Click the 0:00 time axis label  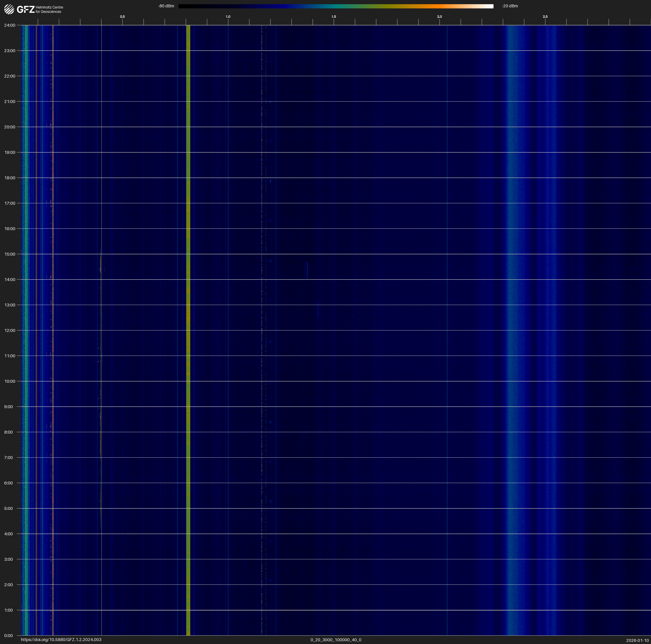pos(9,636)
